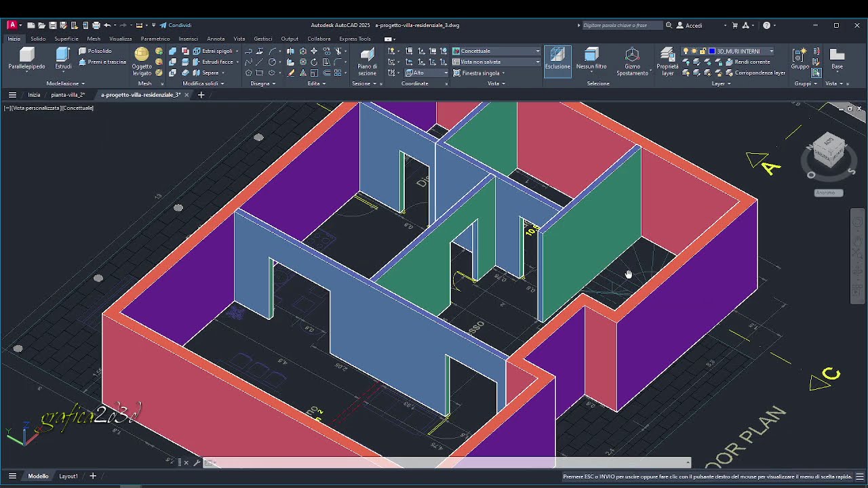
Task: Click the Concettuale viewport style label
Action: tap(78, 108)
